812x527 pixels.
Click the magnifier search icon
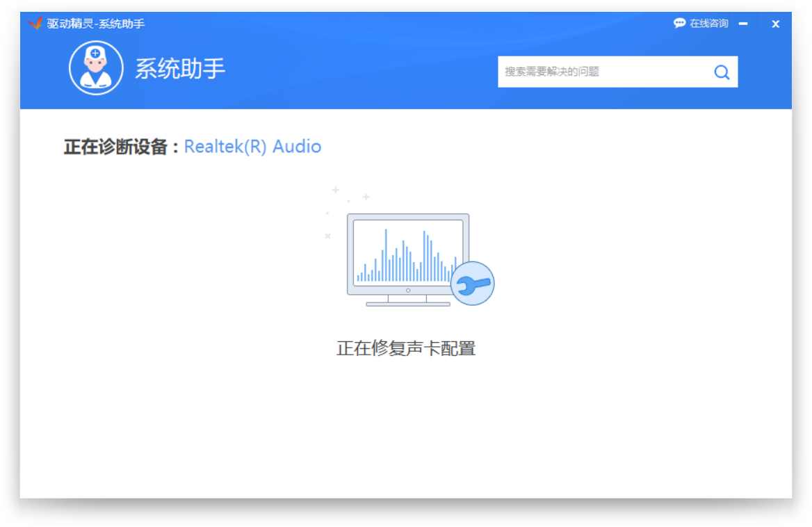pyautogui.click(x=722, y=72)
